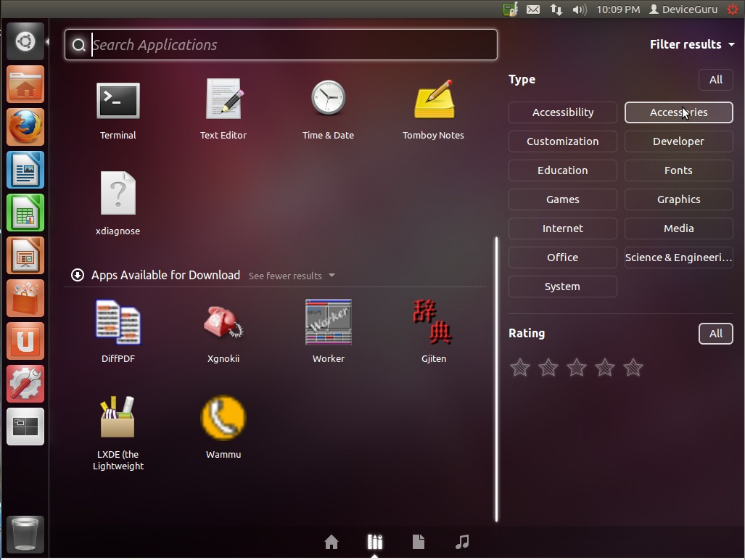Viewport: 745px width, 560px height.
Task: Toggle the Fonts type filter
Action: click(678, 170)
